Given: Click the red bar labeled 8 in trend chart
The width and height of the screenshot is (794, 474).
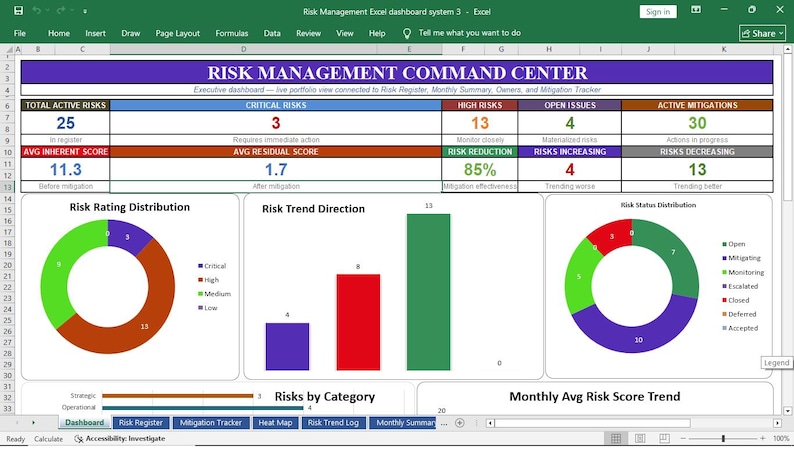Looking at the screenshot, I should coord(358,322).
